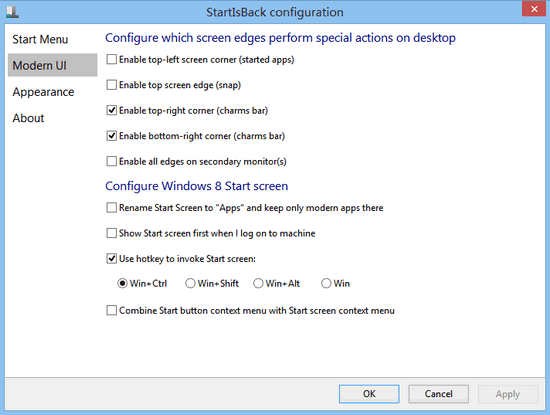Click the StartIsBack configuration title text
This screenshot has width=550, height=415.
tap(275, 12)
